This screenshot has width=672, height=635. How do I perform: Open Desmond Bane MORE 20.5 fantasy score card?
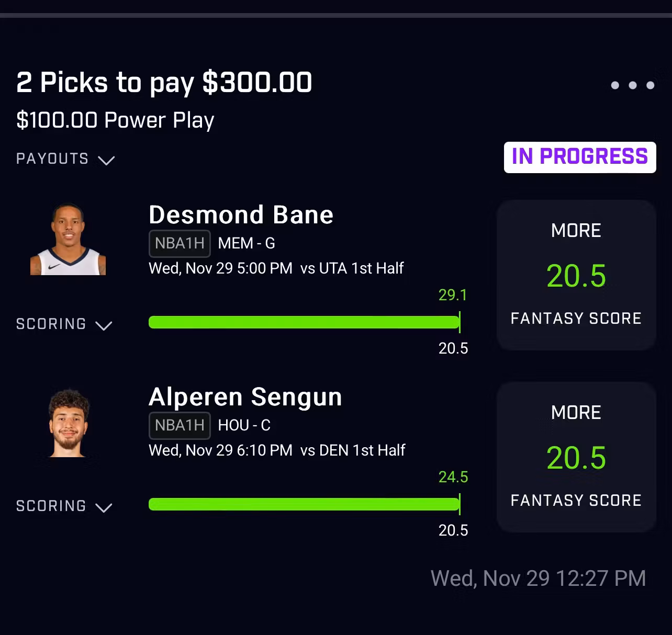click(x=576, y=275)
